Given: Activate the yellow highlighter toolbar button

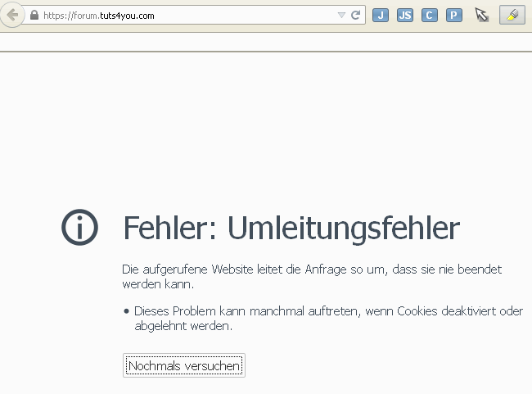Looking at the screenshot, I should tap(512, 16).
